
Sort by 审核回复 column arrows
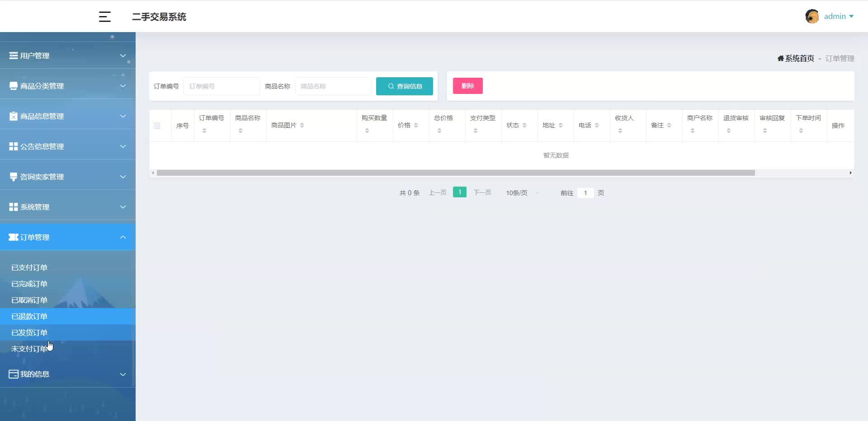coord(765,131)
